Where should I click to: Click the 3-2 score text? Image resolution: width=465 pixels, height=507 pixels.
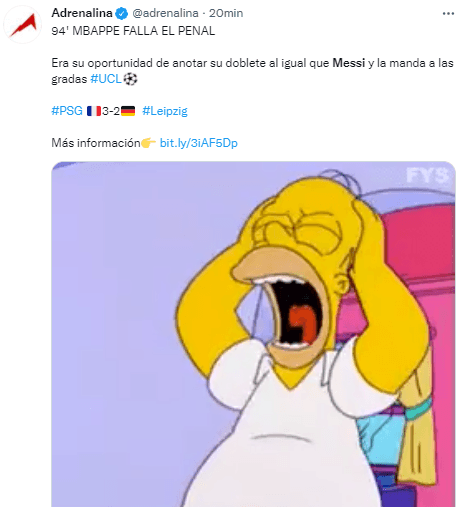(111, 111)
